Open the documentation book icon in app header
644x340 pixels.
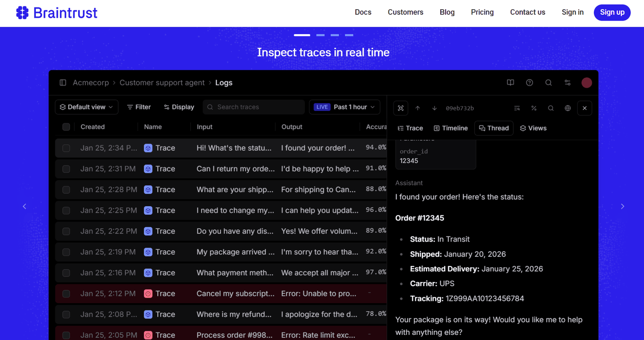[x=510, y=83]
